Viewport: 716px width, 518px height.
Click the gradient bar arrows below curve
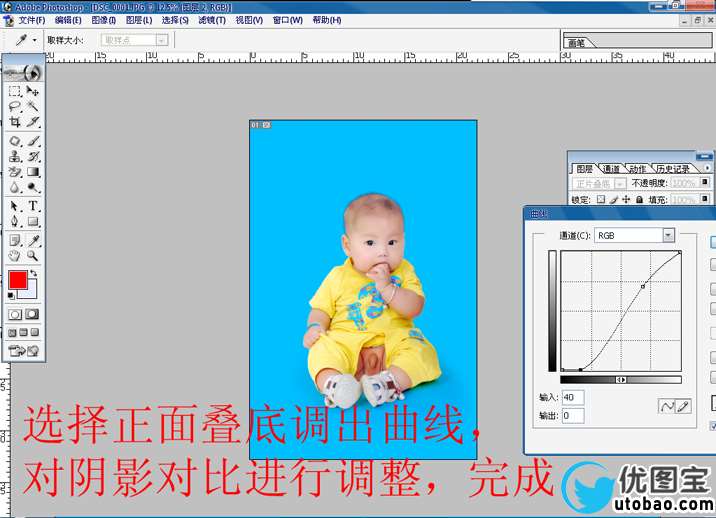pyautogui.click(x=621, y=380)
